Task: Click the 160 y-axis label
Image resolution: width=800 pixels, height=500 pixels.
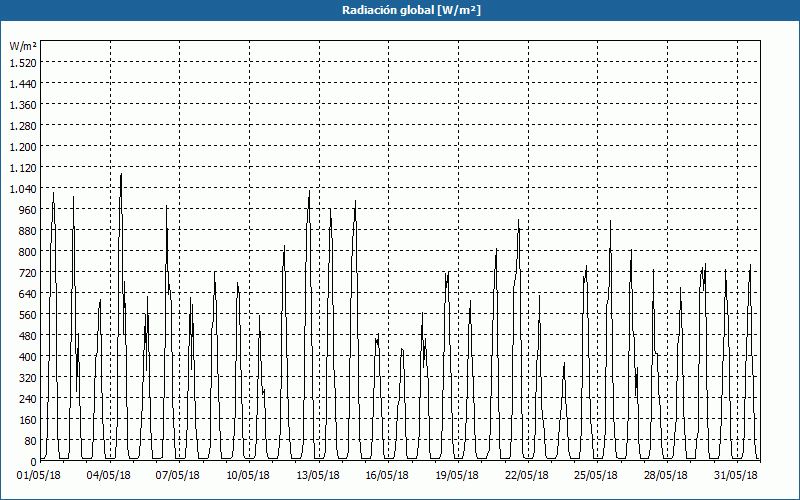Action: click(29, 420)
